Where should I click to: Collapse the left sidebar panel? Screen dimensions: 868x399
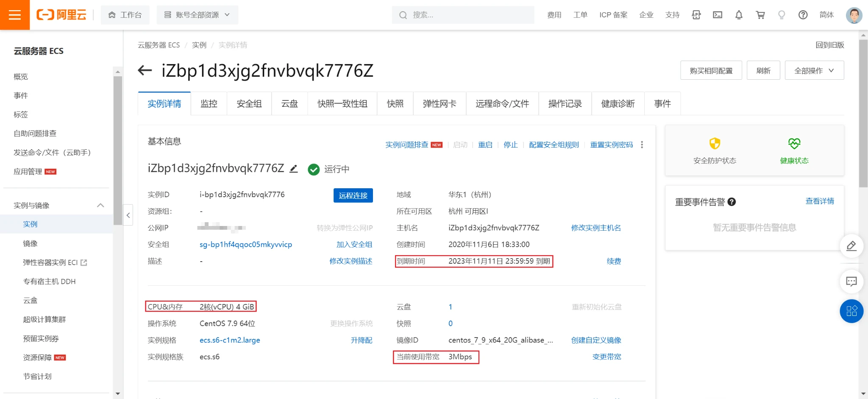[x=128, y=215]
